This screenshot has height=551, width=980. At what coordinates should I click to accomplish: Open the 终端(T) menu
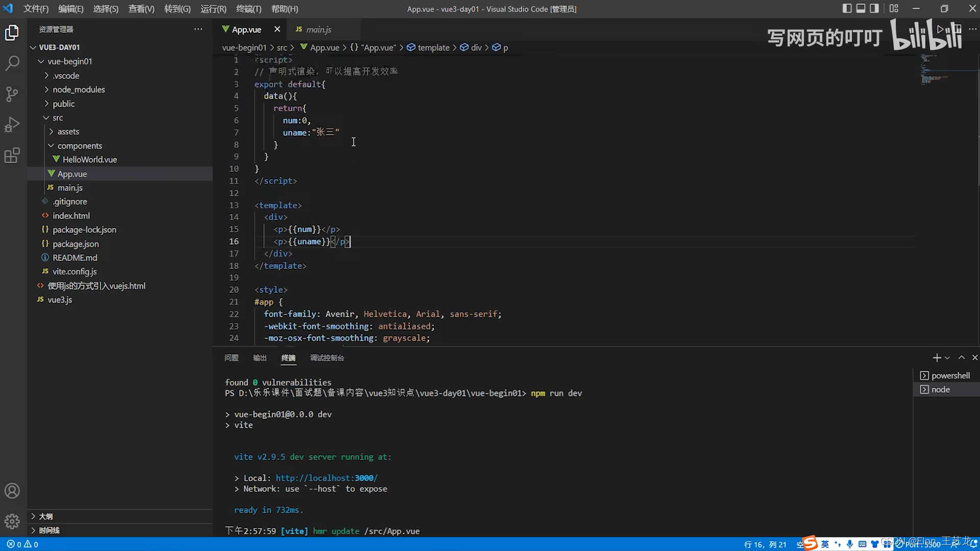[x=249, y=9]
